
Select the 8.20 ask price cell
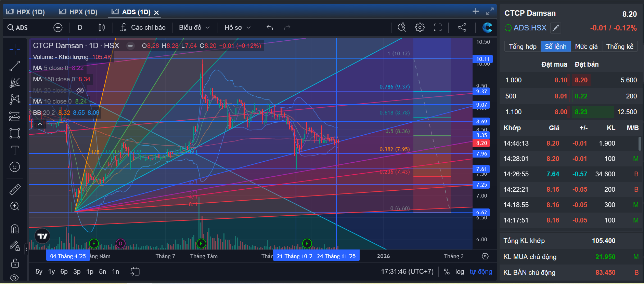tap(581, 80)
